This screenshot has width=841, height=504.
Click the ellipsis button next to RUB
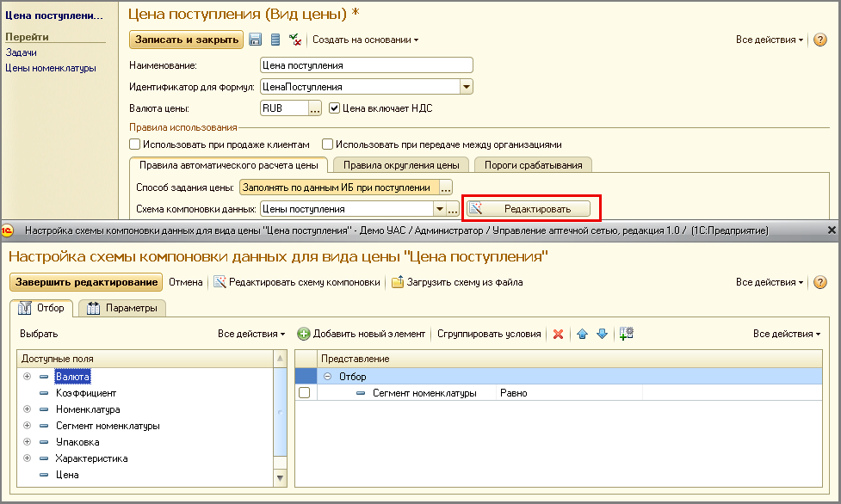[315, 108]
